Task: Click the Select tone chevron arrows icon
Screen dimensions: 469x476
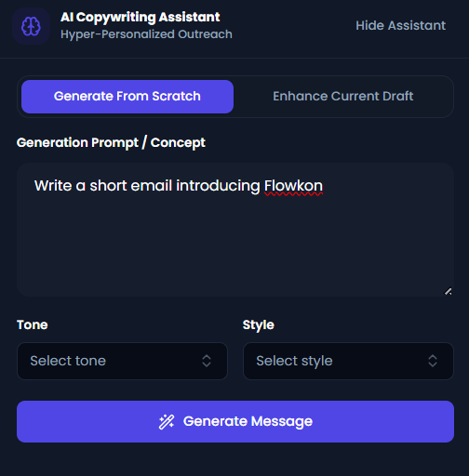Action: [x=207, y=361]
